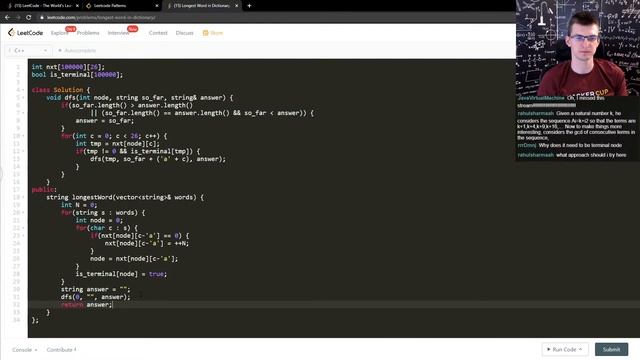Switch to the Leetcode Patterns tab
Screen dimensions: 640x360
pyautogui.click(x=122, y=6)
